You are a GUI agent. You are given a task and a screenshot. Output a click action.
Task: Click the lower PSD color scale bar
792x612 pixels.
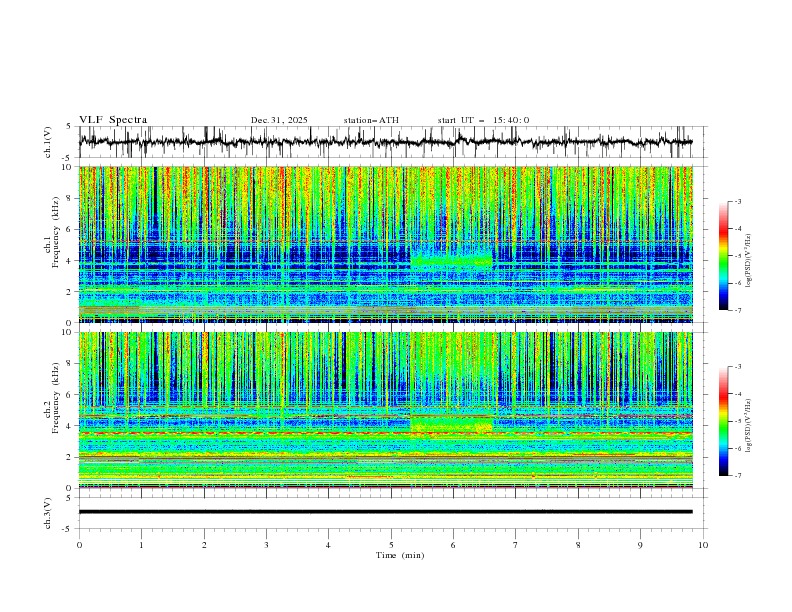723,421
